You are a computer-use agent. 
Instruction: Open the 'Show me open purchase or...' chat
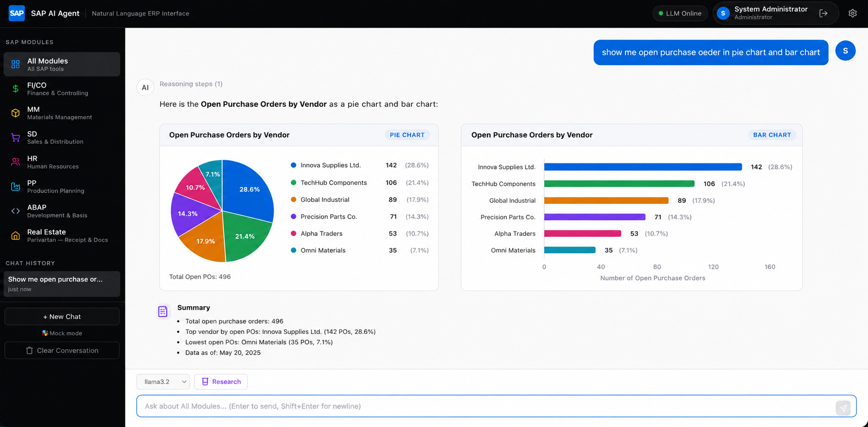point(62,284)
